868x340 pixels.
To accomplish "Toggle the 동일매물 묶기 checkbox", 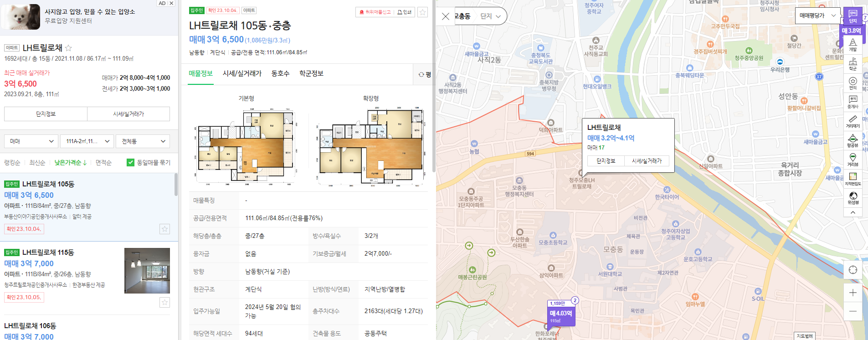I will point(130,162).
